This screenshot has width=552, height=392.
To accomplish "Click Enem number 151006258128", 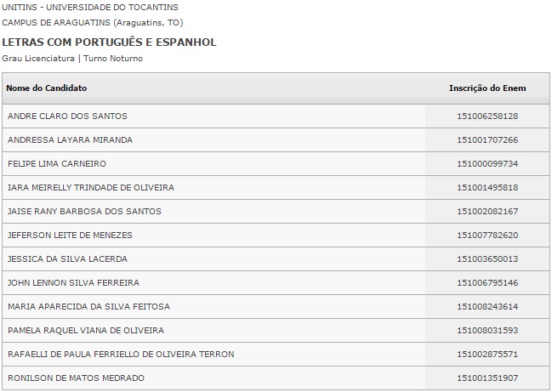I will [x=487, y=116].
